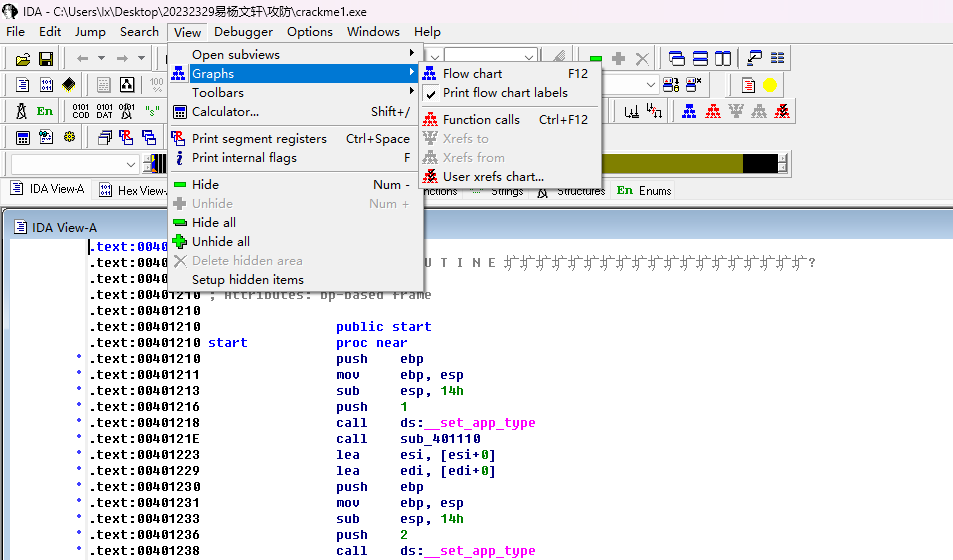The width and height of the screenshot is (953, 560).
Task: Click the yellow circle toolbar icon
Action: pos(770,85)
